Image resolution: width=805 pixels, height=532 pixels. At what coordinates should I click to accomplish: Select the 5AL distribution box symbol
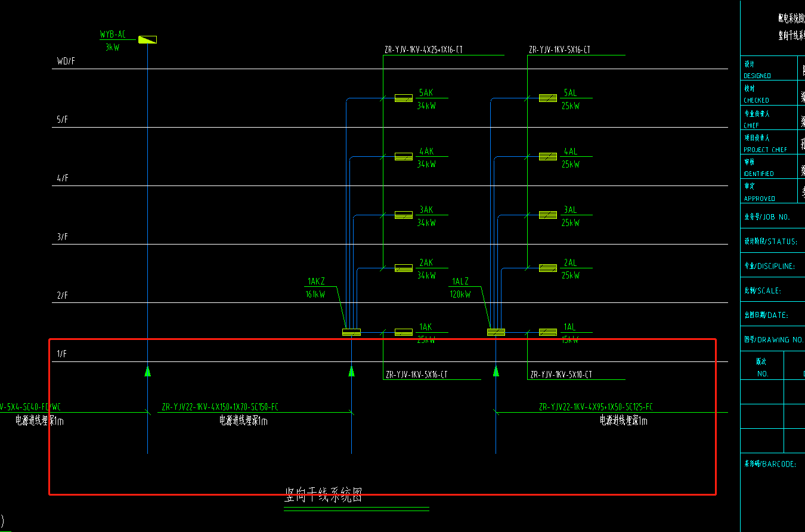click(x=548, y=98)
